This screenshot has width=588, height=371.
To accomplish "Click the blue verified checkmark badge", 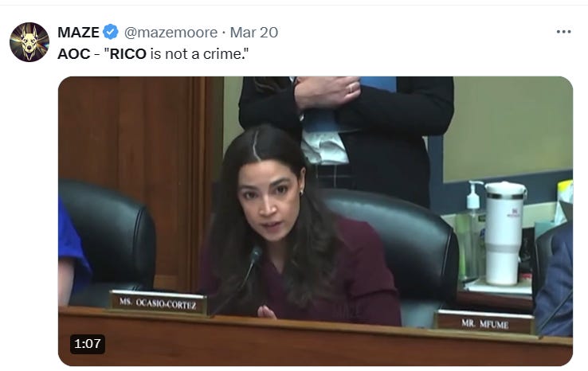I will [111, 32].
